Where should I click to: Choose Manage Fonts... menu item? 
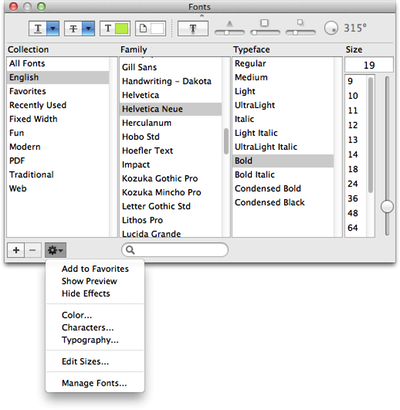pos(95,383)
